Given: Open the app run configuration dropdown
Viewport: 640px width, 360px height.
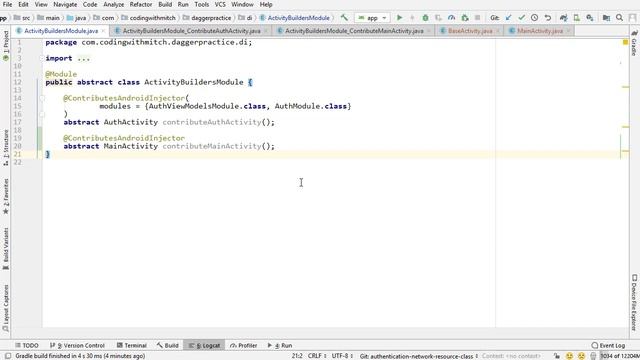Looking at the screenshot, I should click(372, 18).
